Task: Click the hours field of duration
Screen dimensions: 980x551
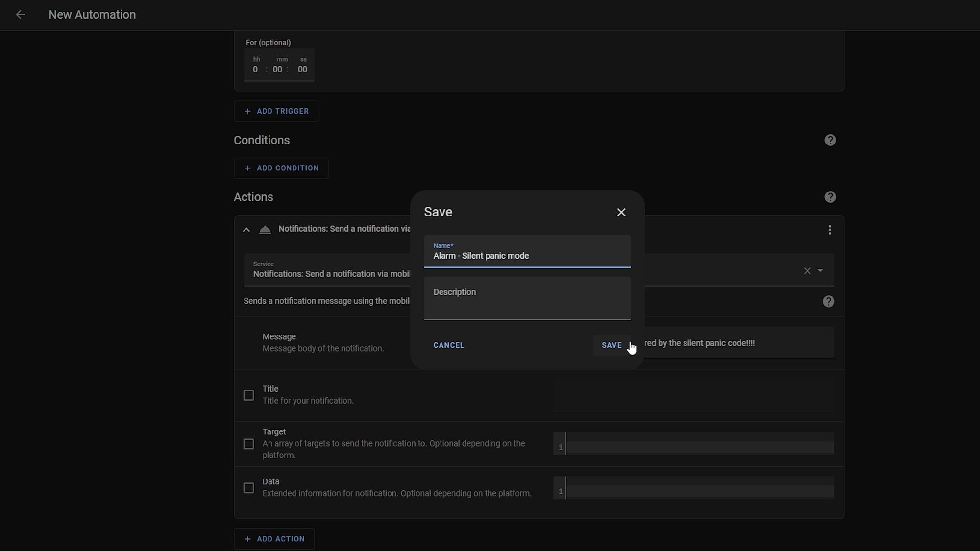Action: click(255, 70)
